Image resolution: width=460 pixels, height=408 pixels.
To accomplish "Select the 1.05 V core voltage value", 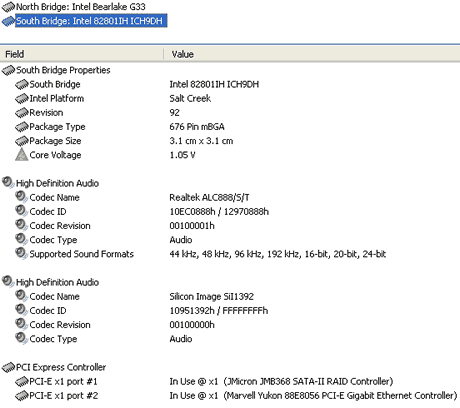I will point(182,155).
